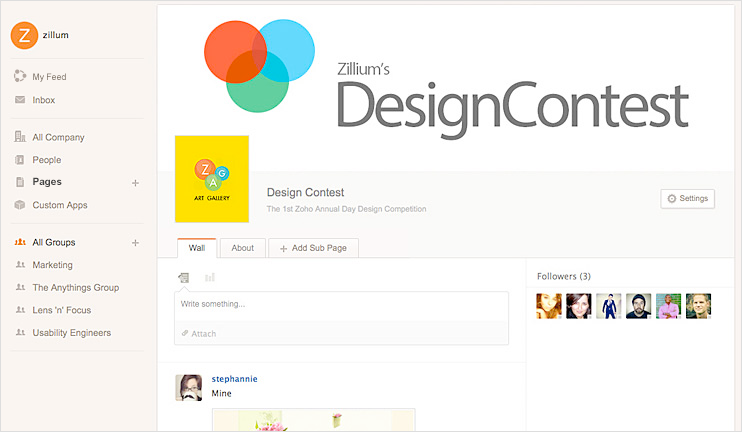
Task: Open the second follower avatar, dark-haired woman
Action: coord(579,306)
